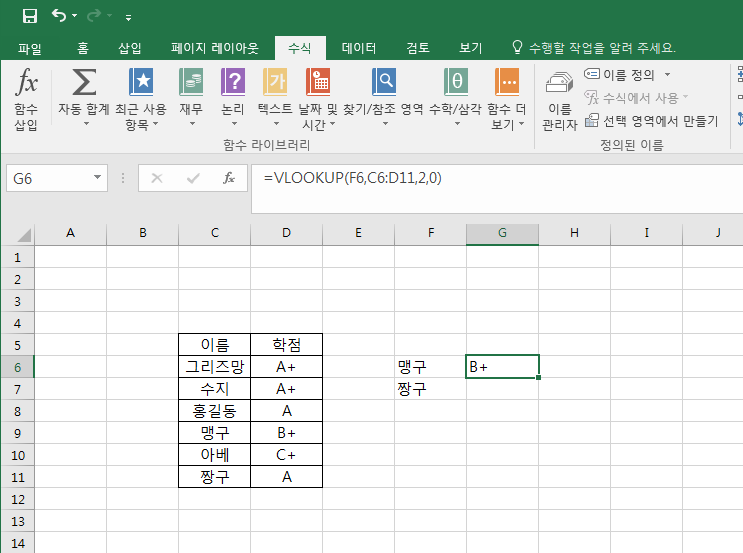Click the 함수 삽입 fx icon
The height and width of the screenshot is (553, 743).
click(x=26, y=82)
